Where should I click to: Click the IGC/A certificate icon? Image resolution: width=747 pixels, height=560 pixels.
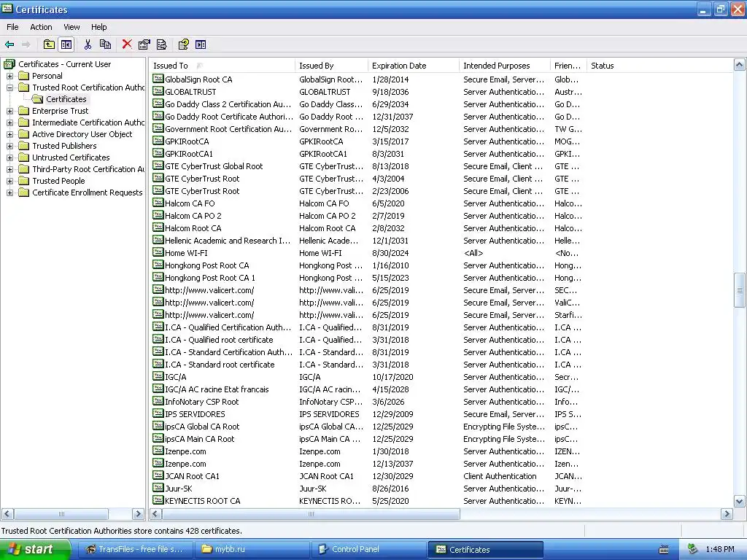(158, 376)
